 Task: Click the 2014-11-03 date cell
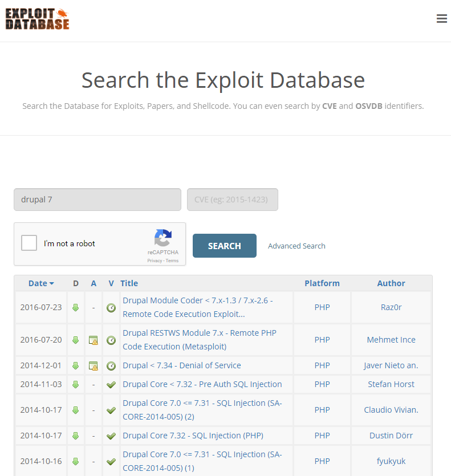(x=41, y=384)
